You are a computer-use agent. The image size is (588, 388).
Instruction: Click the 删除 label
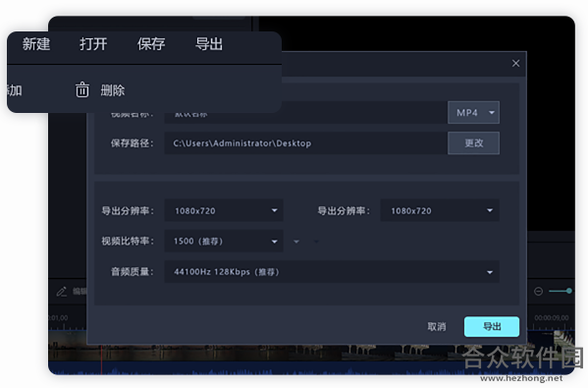pos(113,90)
